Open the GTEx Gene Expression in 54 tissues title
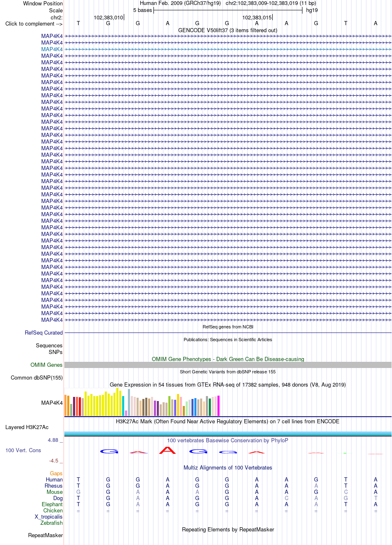The image size is (392, 545). pyautogui.click(x=228, y=385)
